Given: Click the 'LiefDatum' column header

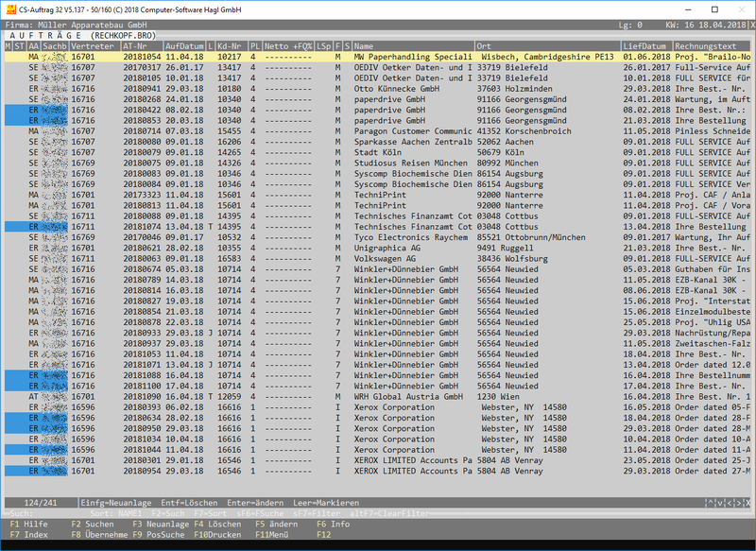Looking at the screenshot, I should point(645,45).
